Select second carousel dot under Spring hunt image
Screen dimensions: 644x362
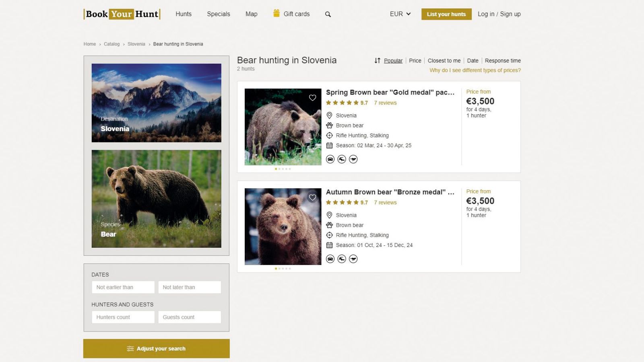pos(279,169)
